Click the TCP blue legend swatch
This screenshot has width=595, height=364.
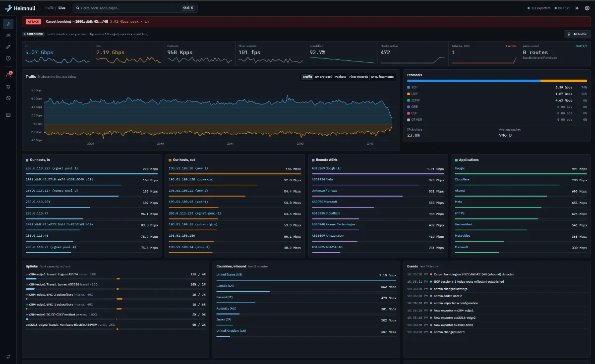pos(409,87)
